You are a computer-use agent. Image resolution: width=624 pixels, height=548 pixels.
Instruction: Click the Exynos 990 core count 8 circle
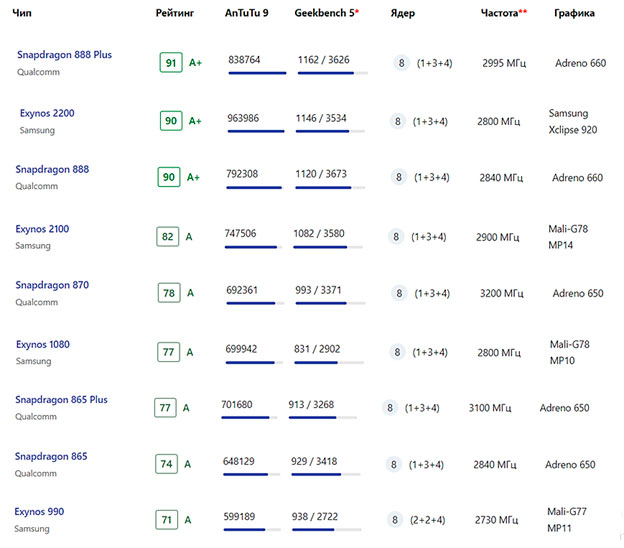coord(395,520)
